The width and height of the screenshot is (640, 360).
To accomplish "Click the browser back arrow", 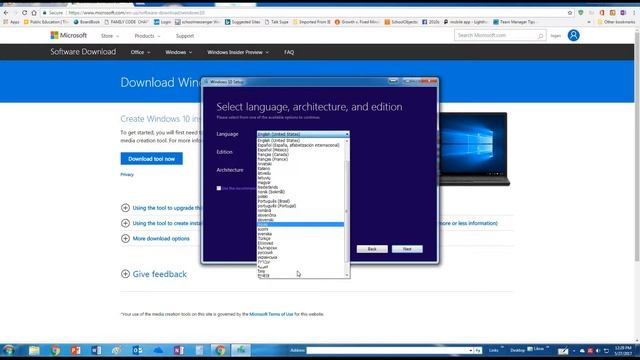I will click(x=6, y=13).
